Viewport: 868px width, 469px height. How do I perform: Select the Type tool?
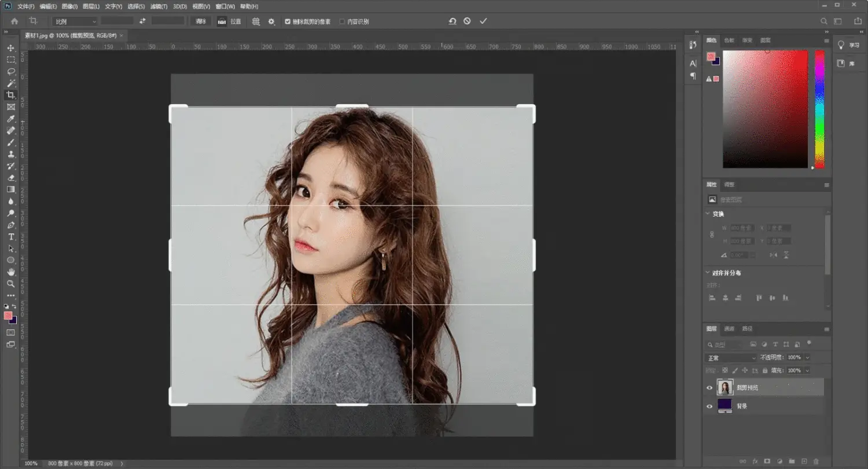pos(10,237)
